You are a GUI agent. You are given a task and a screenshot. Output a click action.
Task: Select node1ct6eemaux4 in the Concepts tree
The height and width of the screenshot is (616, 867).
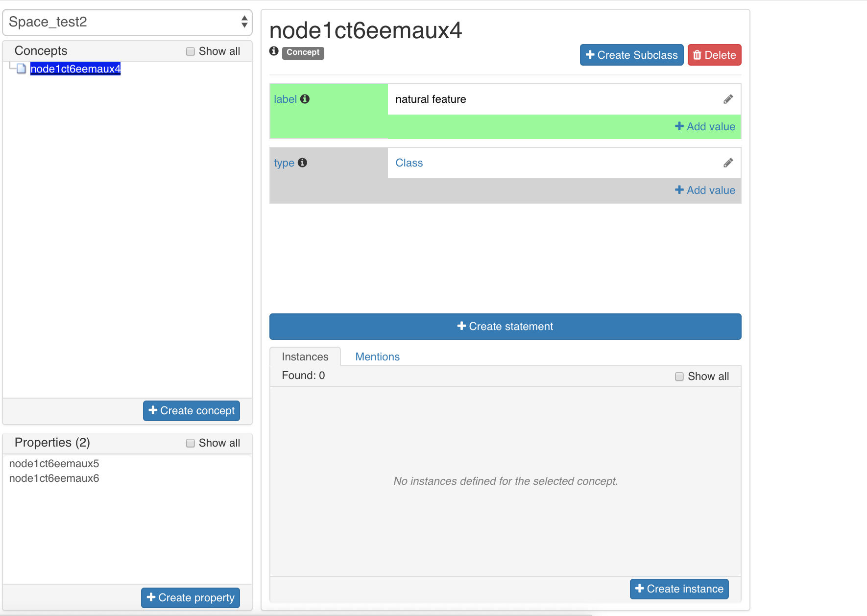[75, 69]
